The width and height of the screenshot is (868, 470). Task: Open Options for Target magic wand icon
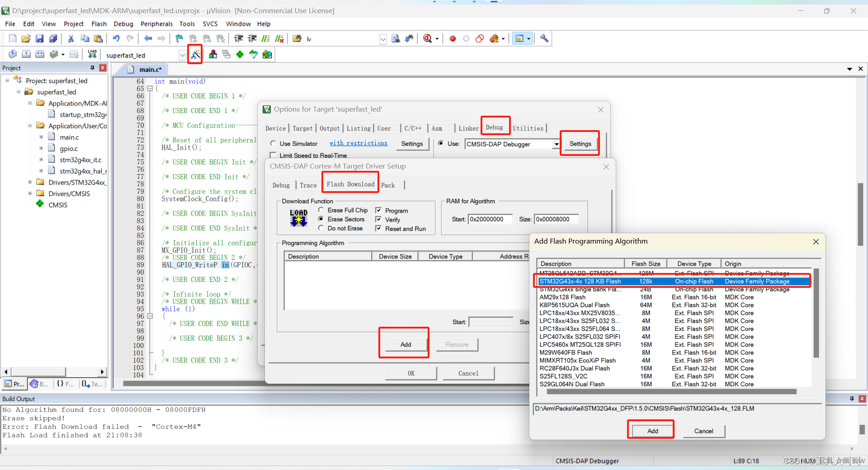(x=195, y=55)
